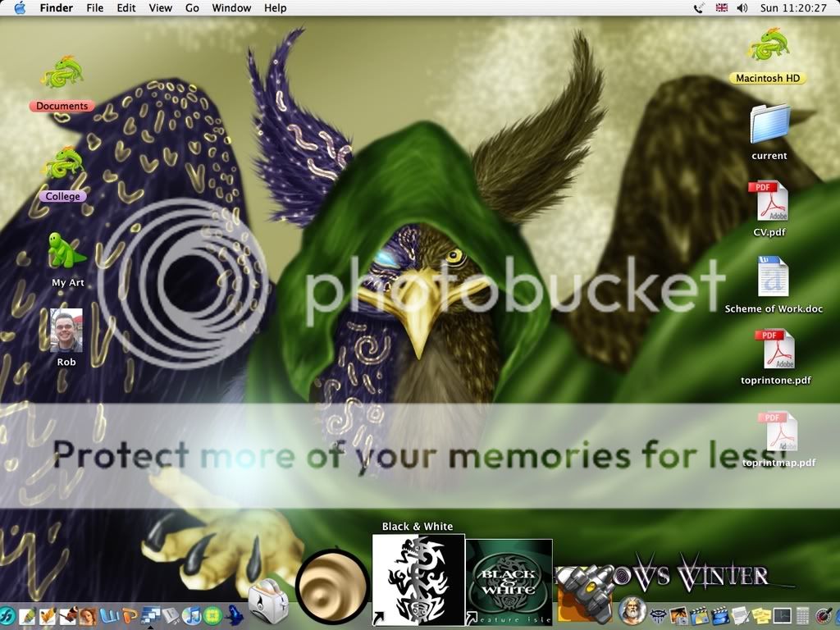Click the phone status icon in menu bar

pos(699,8)
